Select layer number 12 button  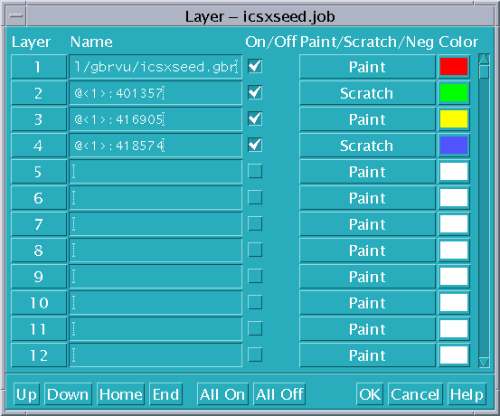39,355
